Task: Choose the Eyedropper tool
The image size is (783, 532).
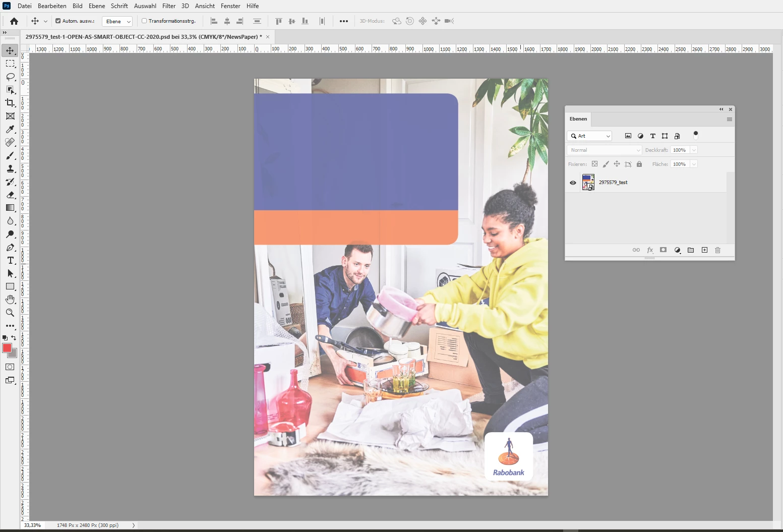Action: click(x=10, y=129)
